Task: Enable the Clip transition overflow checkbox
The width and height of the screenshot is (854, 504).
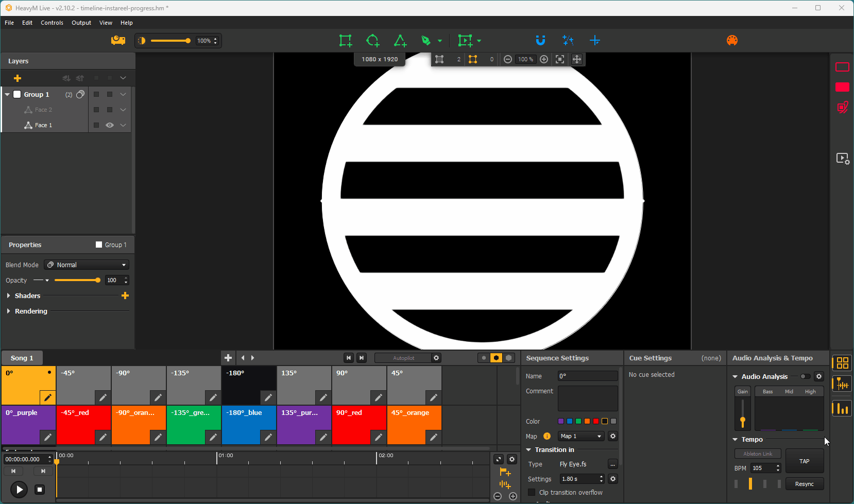Action: pyautogui.click(x=531, y=492)
